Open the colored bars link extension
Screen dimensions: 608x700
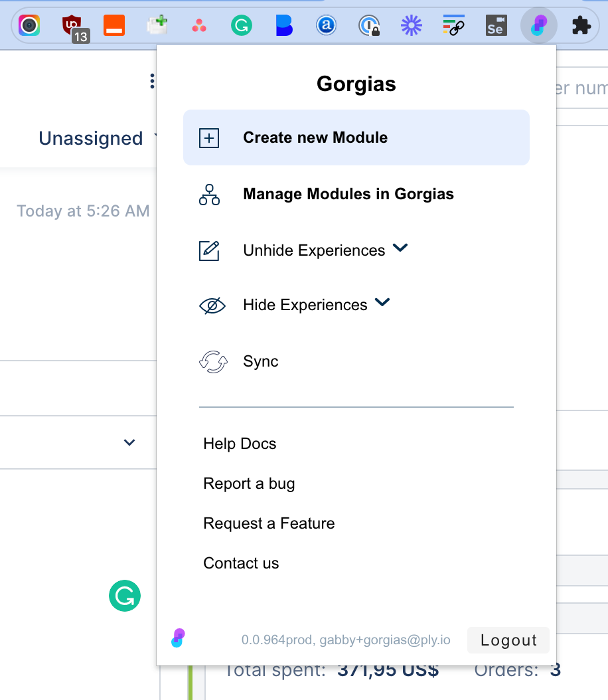click(x=453, y=25)
